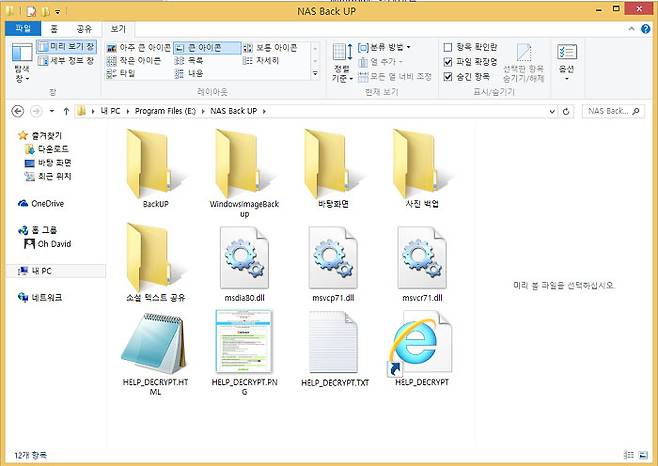Switch to the 공유 ribbon tab

coord(82,30)
